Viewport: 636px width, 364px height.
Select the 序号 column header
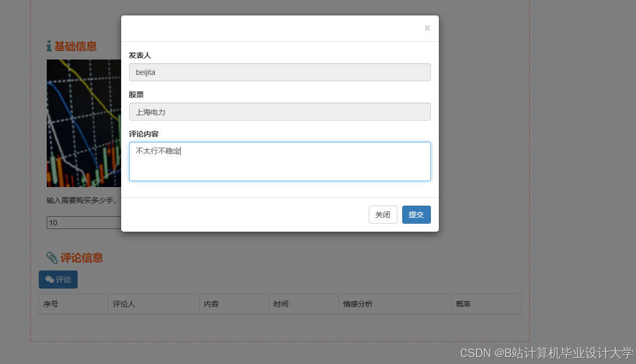tap(52, 304)
